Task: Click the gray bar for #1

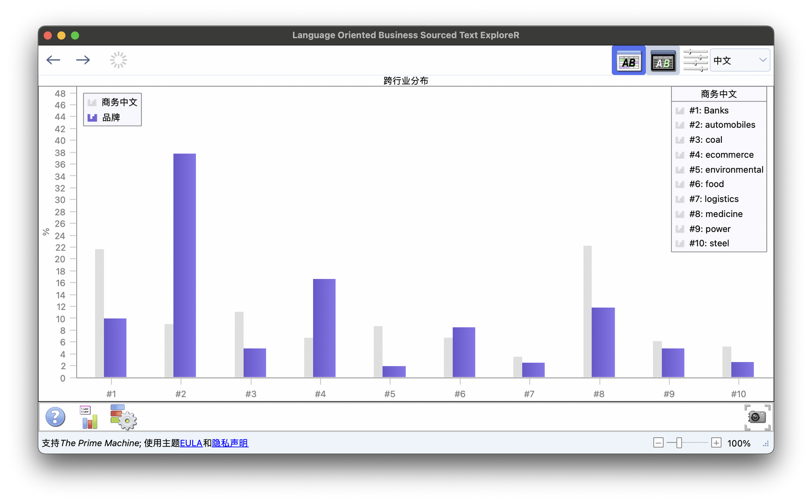Action: [x=99, y=313]
